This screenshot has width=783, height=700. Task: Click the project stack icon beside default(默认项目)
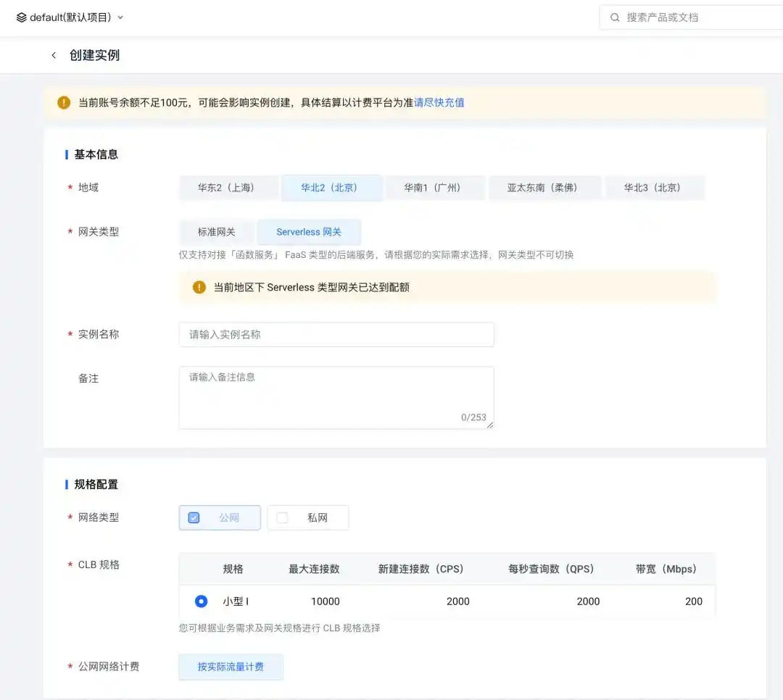click(20, 17)
